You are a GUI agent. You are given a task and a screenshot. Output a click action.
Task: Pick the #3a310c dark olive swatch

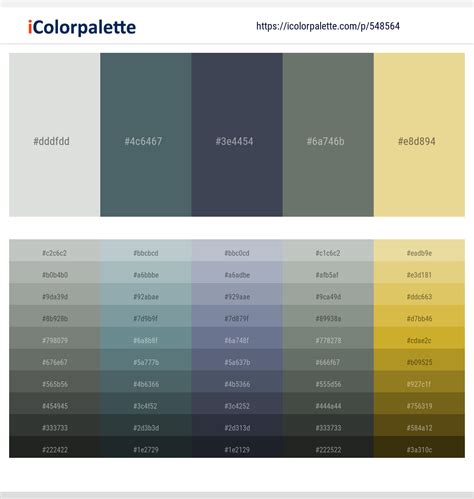pyautogui.click(x=419, y=447)
